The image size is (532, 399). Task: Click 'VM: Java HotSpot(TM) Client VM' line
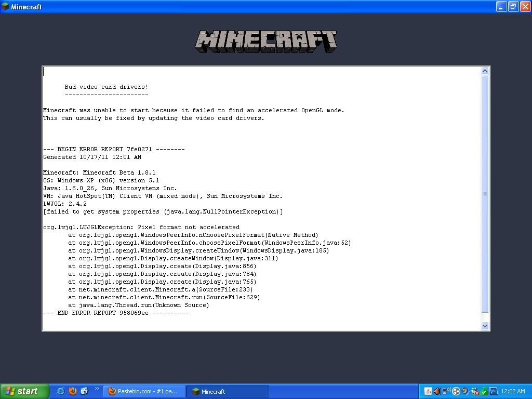(163, 196)
